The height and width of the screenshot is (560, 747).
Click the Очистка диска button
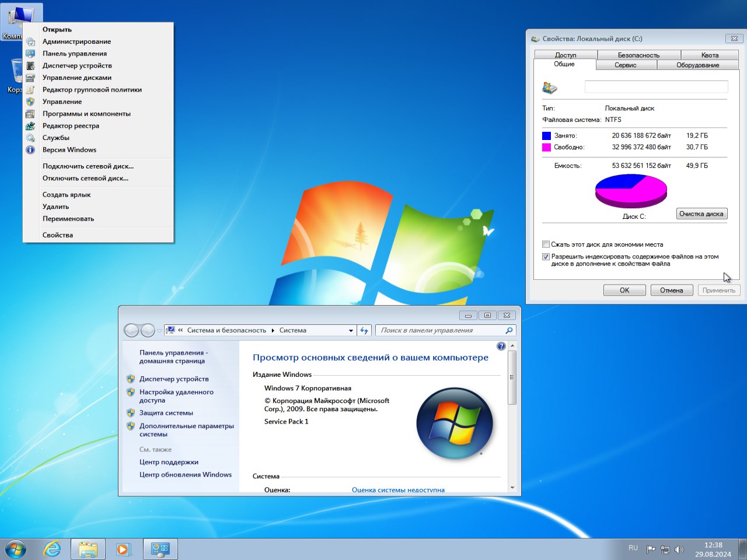pyautogui.click(x=701, y=213)
